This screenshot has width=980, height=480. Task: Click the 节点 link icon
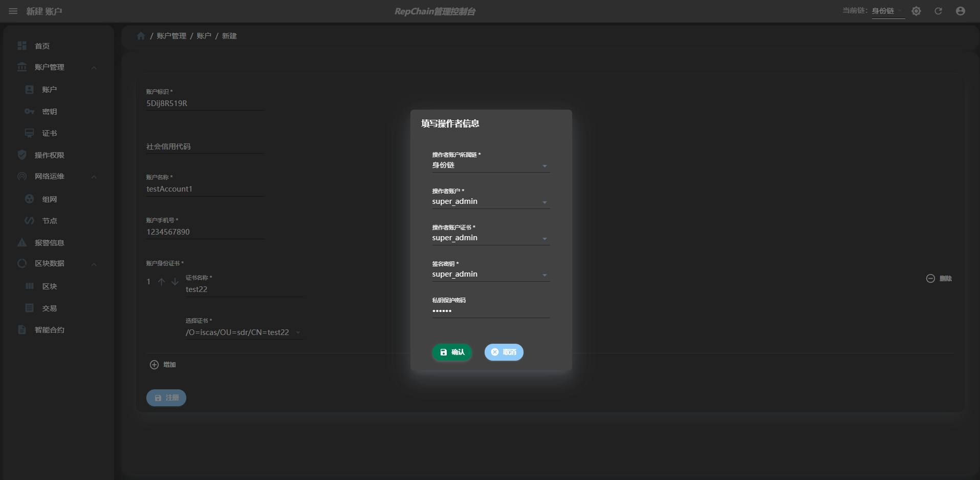(29, 221)
